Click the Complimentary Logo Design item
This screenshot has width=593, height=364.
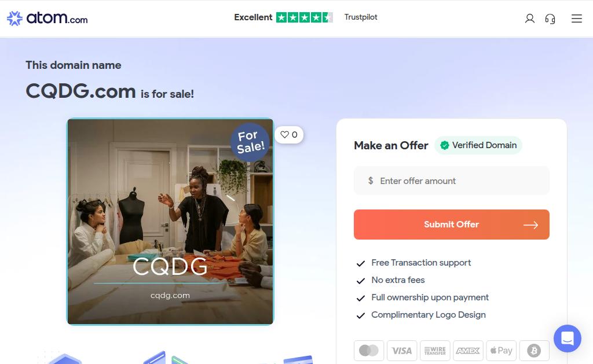pos(429,315)
